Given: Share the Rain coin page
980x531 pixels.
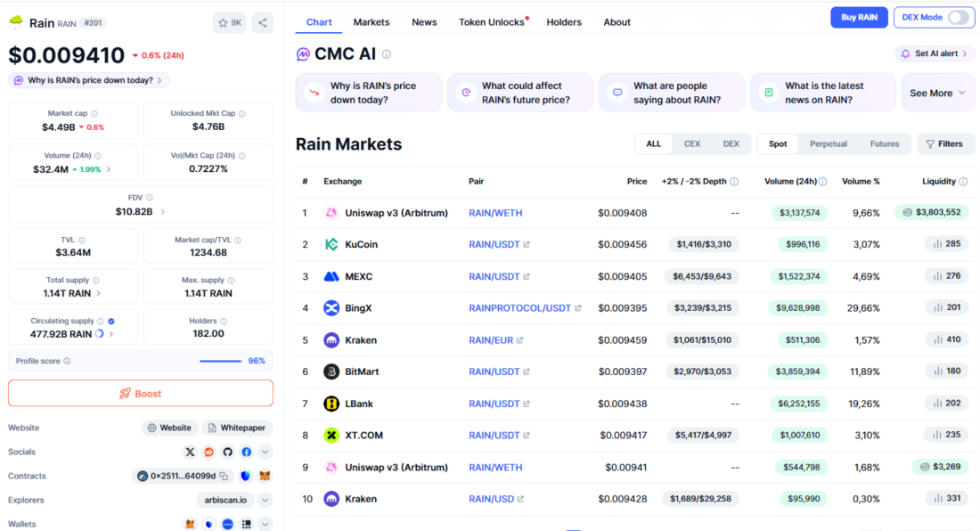Looking at the screenshot, I should click(263, 22).
